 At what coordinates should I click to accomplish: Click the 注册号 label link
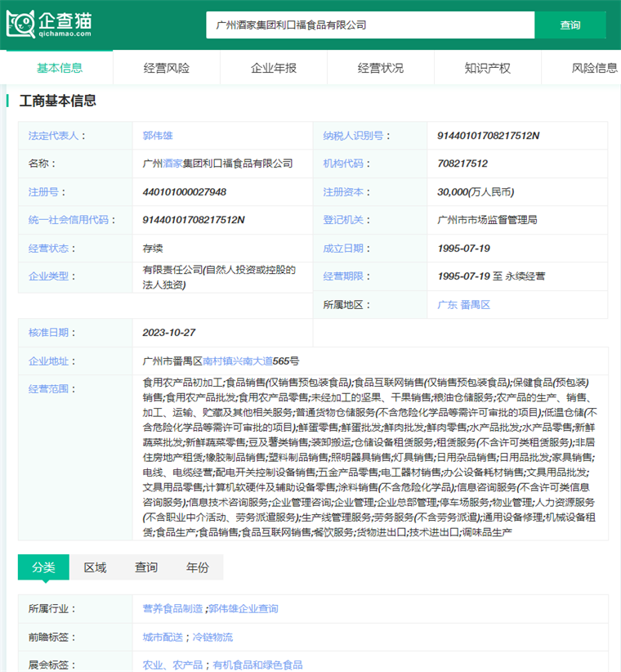pyautogui.click(x=43, y=192)
